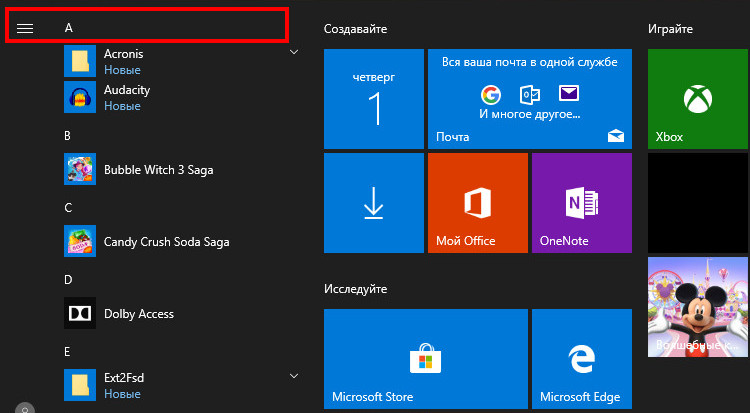Click the Google icon in the mail tile
Image resolution: width=750 pixels, height=413 pixels.
point(491,95)
